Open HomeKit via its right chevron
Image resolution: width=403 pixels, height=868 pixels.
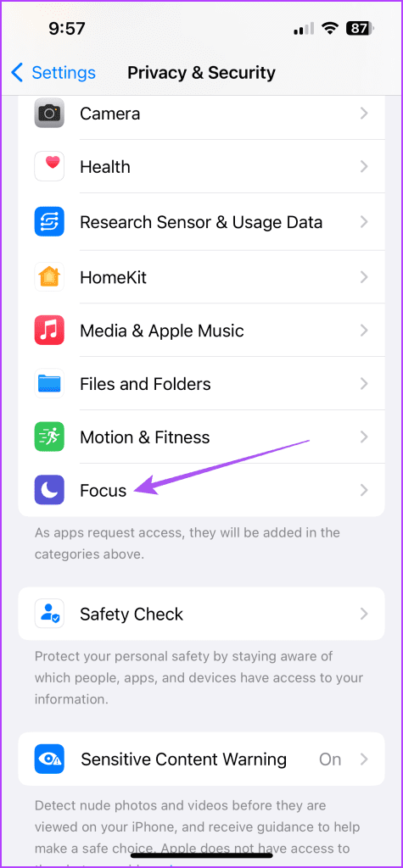coord(364,277)
